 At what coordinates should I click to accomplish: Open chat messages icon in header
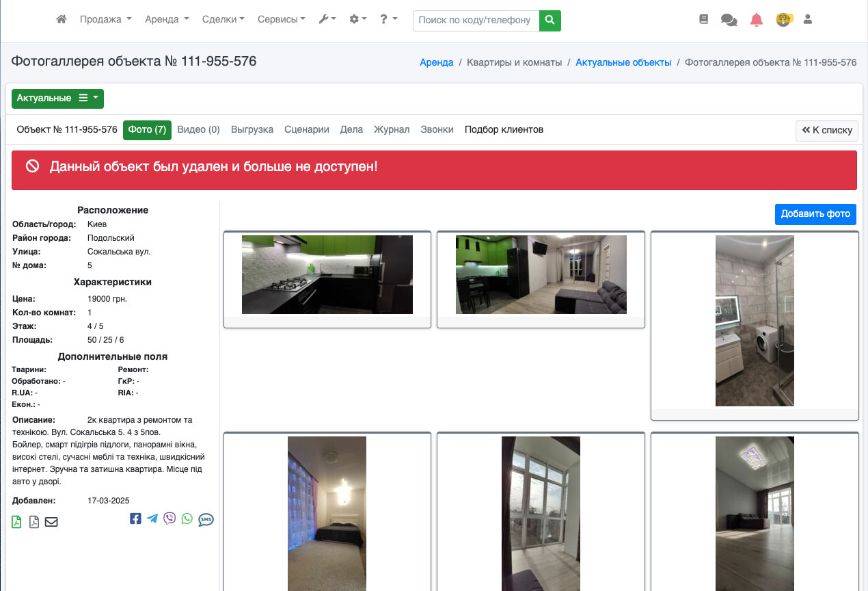729,20
